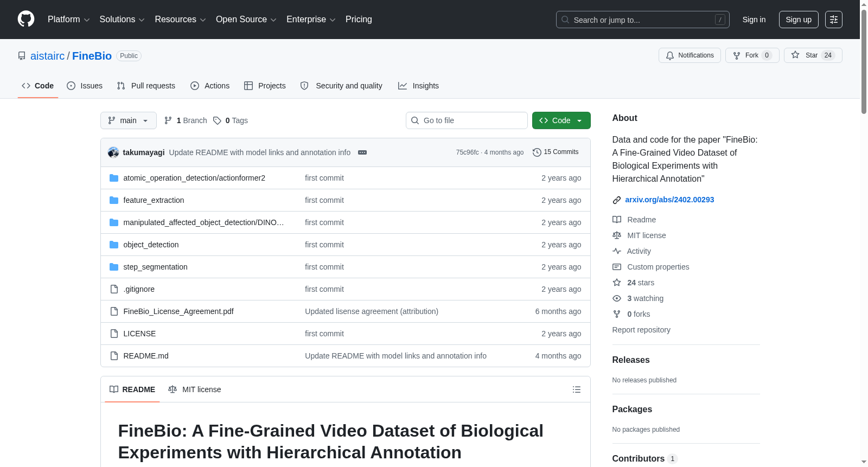Open the FineBio repository name link
Viewport: 868px width, 467px height.
(x=92, y=56)
